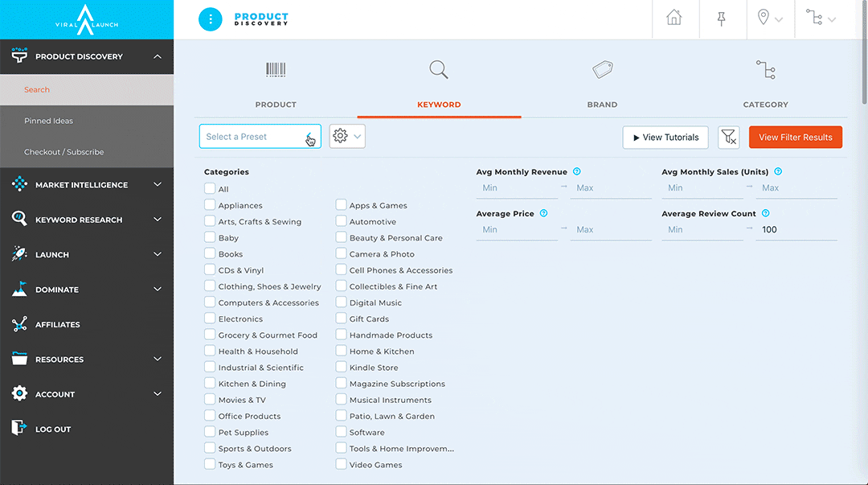The image size is (868, 485).
Task: Click the View Filter Results button
Action: click(795, 138)
